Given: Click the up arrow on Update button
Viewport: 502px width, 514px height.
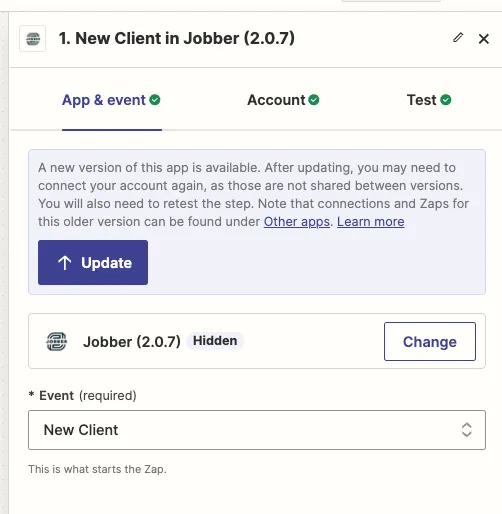Looking at the screenshot, I should click(x=65, y=263).
